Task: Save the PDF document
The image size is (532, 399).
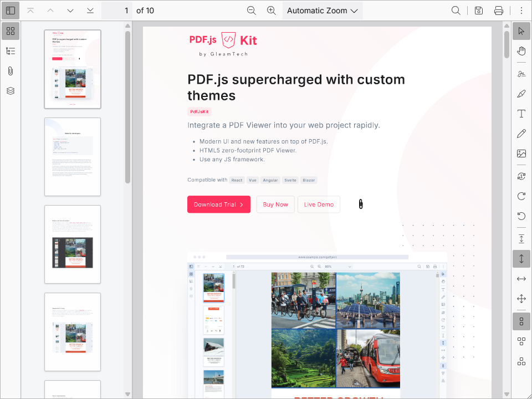Action: (x=479, y=11)
